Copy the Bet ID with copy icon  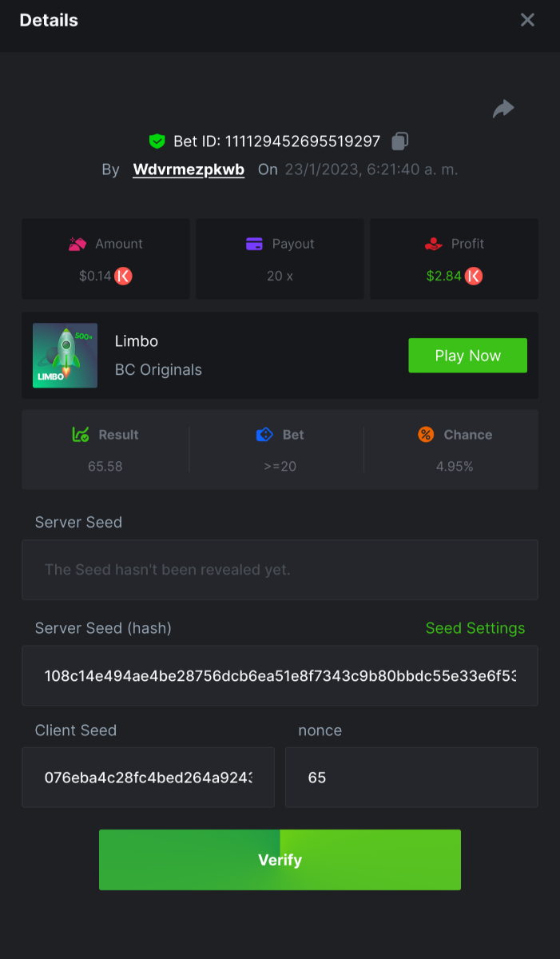(400, 141)
